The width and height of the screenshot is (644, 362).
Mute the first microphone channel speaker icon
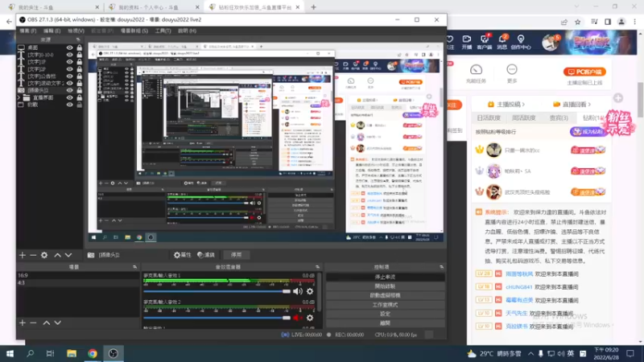click(x=297, y=291)
